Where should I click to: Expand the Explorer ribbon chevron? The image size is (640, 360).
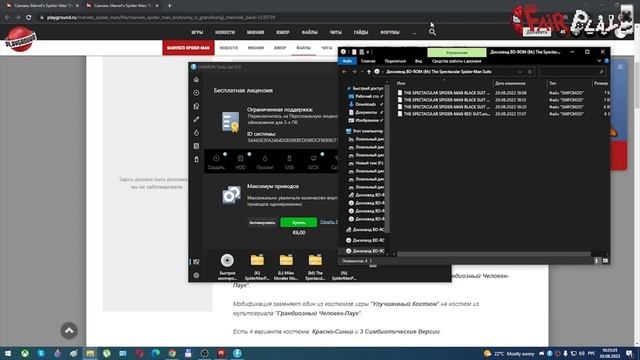(x=599, y=61)
